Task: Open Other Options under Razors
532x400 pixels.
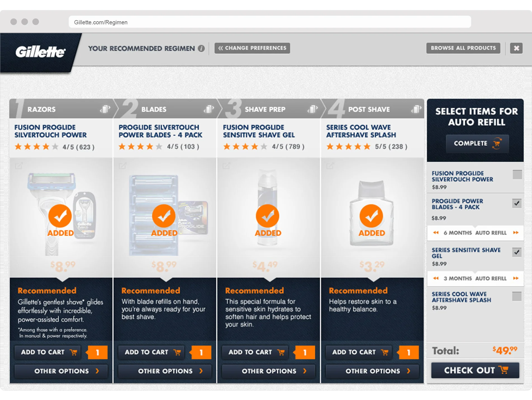Action: pyautogui.click(x=61, y=371)
